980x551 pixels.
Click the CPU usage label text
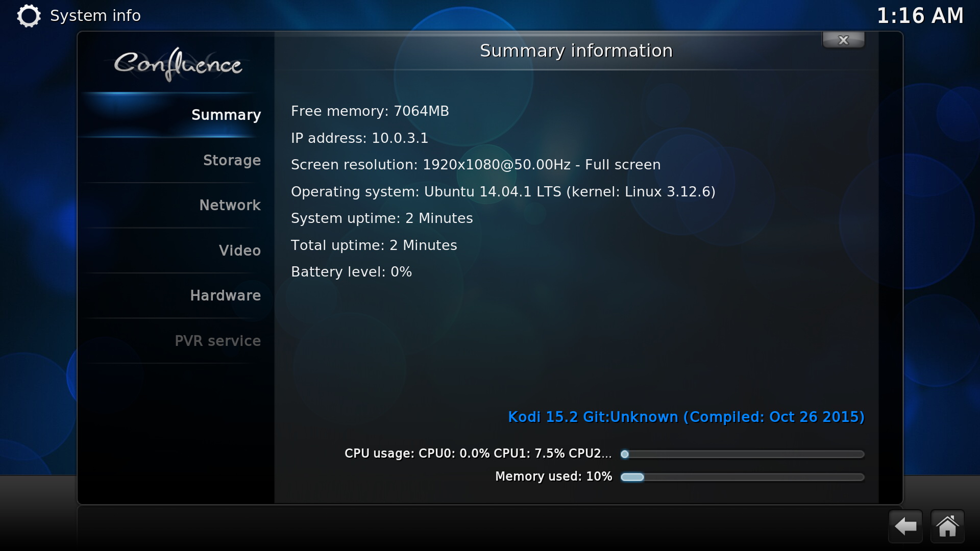[478, 454]
